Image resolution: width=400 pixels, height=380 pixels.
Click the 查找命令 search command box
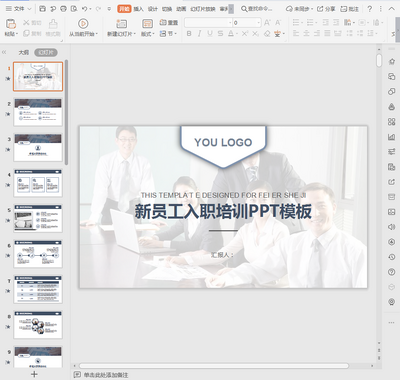point(257,9)
